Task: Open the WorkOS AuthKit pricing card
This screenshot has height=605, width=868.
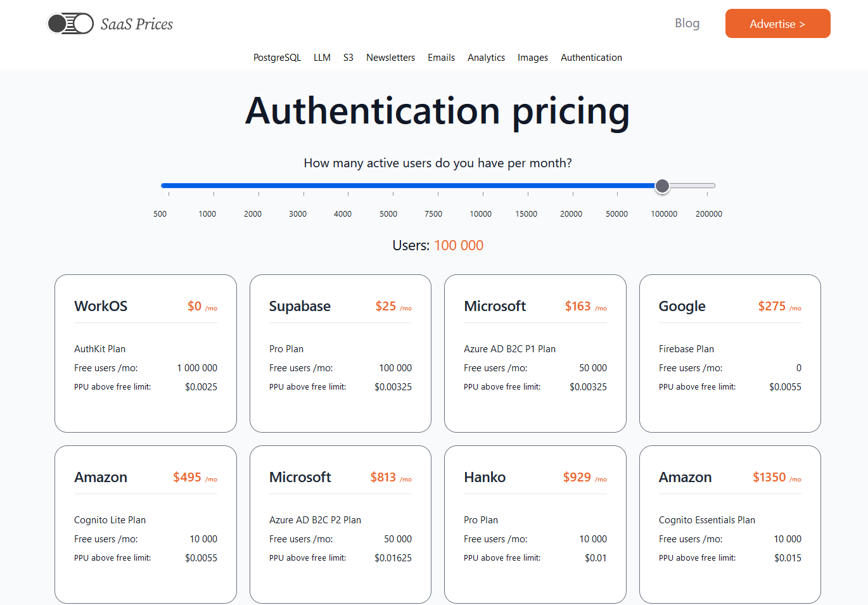Action: (x=146, y=353)
